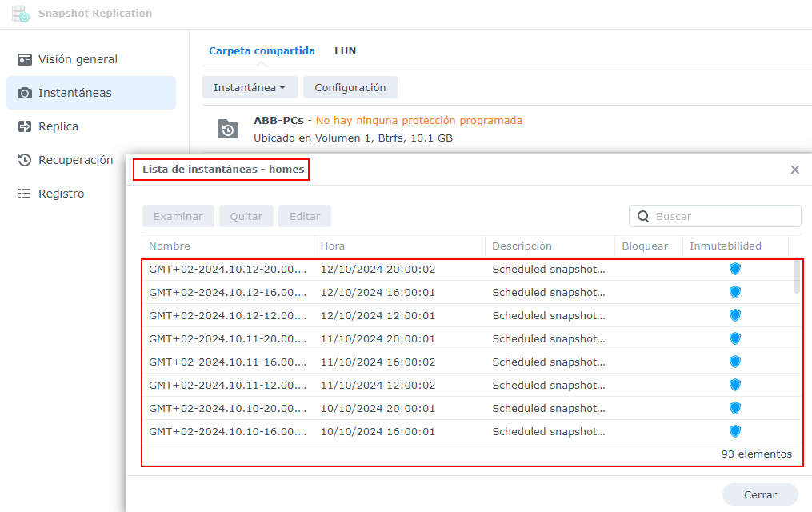The image size is (812, 512).
Task: Click the ABB-PCs shared folder icon
Action: [228, 129]
